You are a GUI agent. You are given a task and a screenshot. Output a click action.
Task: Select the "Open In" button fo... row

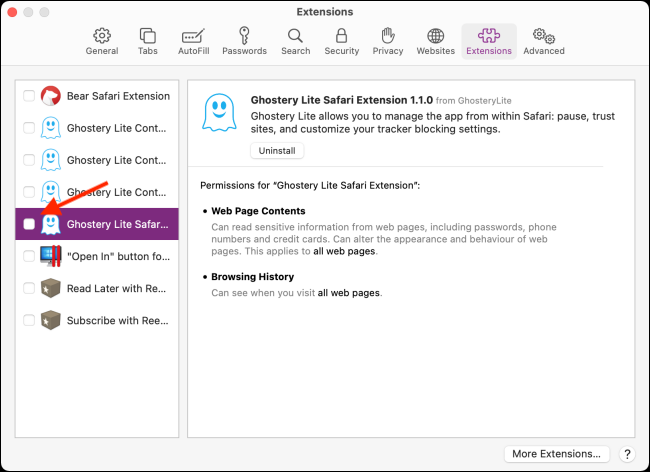click(x=97, y=256)
